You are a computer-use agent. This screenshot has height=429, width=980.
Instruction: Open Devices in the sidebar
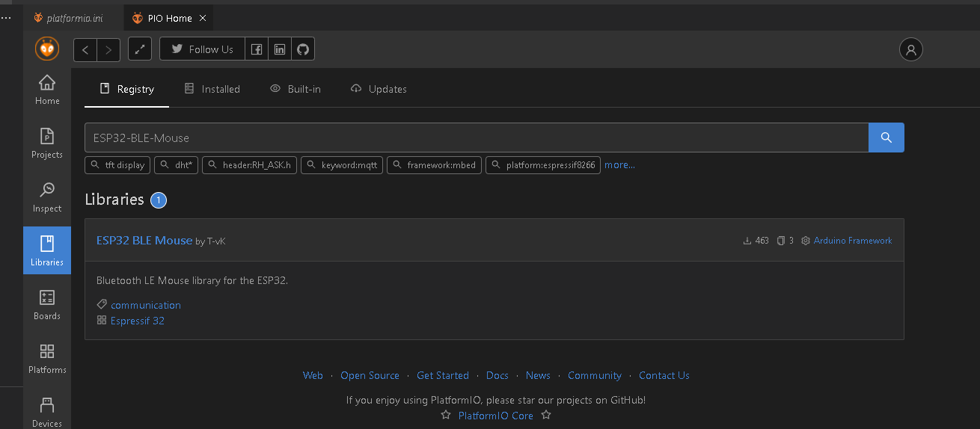click(47, 412)
